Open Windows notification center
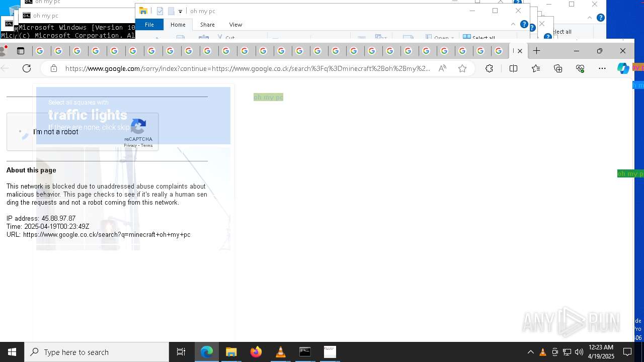Screen dimensions: 644x362 pyautogui.click(x=627, y=352)
